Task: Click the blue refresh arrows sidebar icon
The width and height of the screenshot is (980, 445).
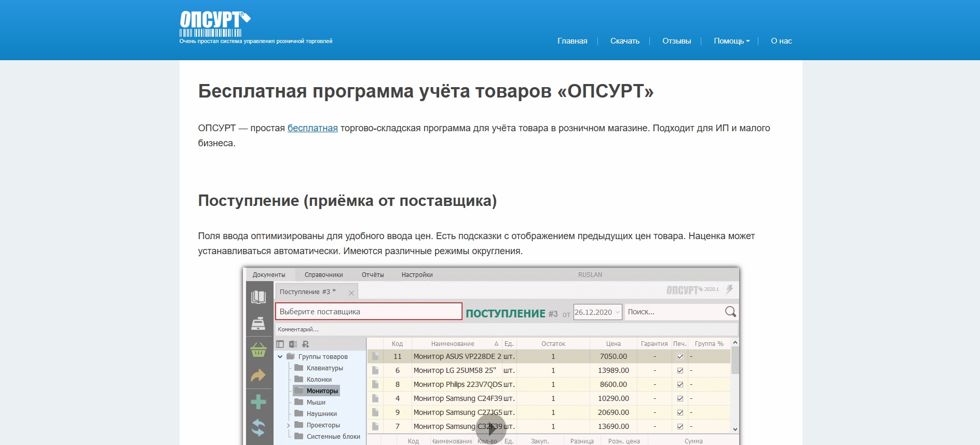Action: tap(258, 428)
